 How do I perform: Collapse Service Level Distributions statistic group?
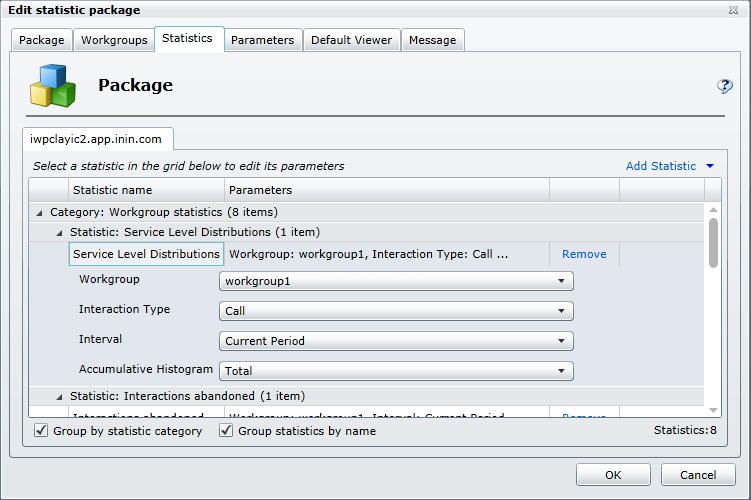point(59,232)
